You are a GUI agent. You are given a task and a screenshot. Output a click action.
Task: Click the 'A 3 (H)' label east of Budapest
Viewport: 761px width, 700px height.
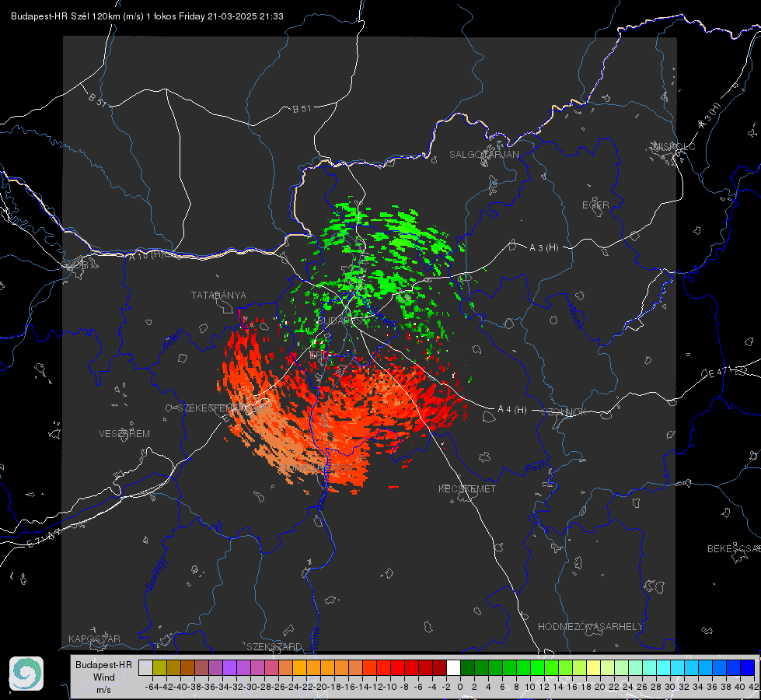click(543, 248)
